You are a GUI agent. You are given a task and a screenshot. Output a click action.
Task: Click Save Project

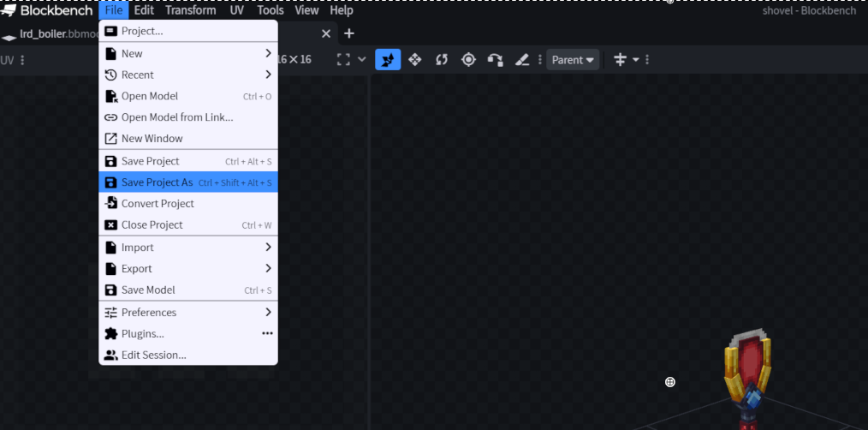coord(188,161)
